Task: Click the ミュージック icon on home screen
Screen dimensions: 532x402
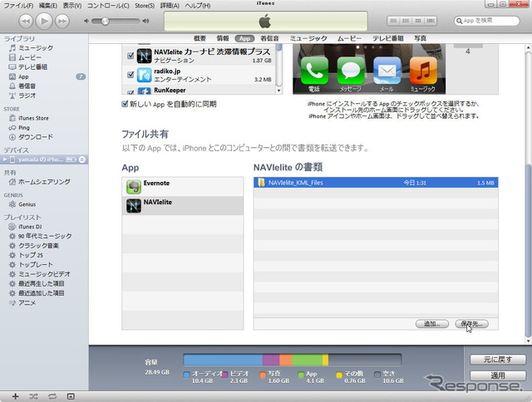Action: (x=423, y=71)
